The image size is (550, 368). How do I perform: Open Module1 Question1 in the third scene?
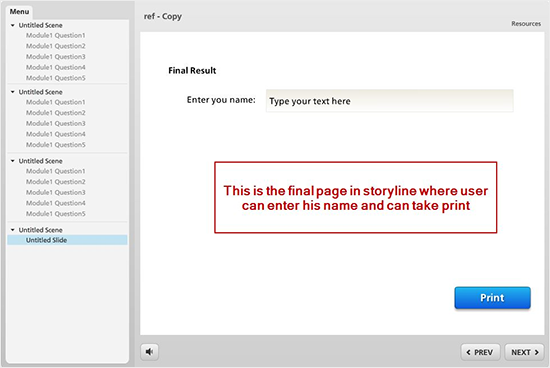[55, 171]
